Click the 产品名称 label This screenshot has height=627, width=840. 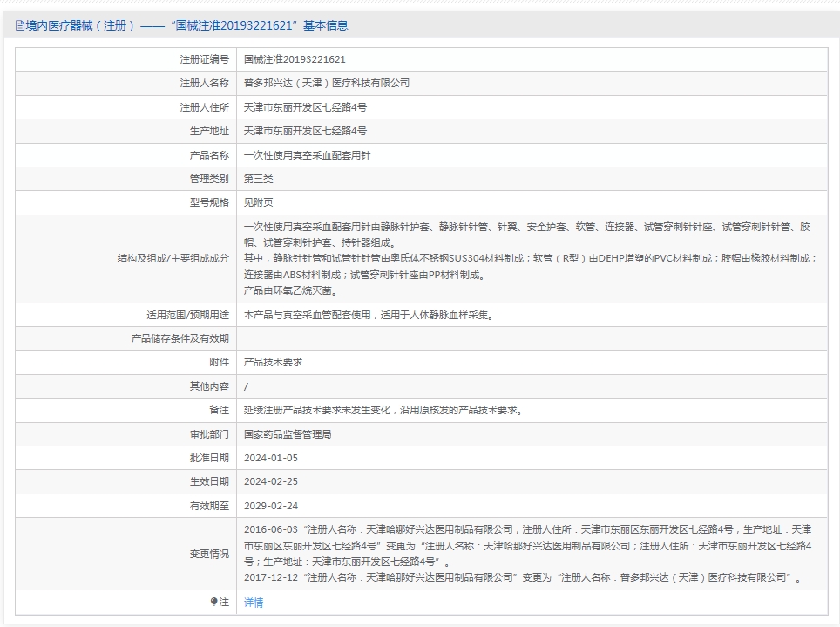click(x=209, y=155)
